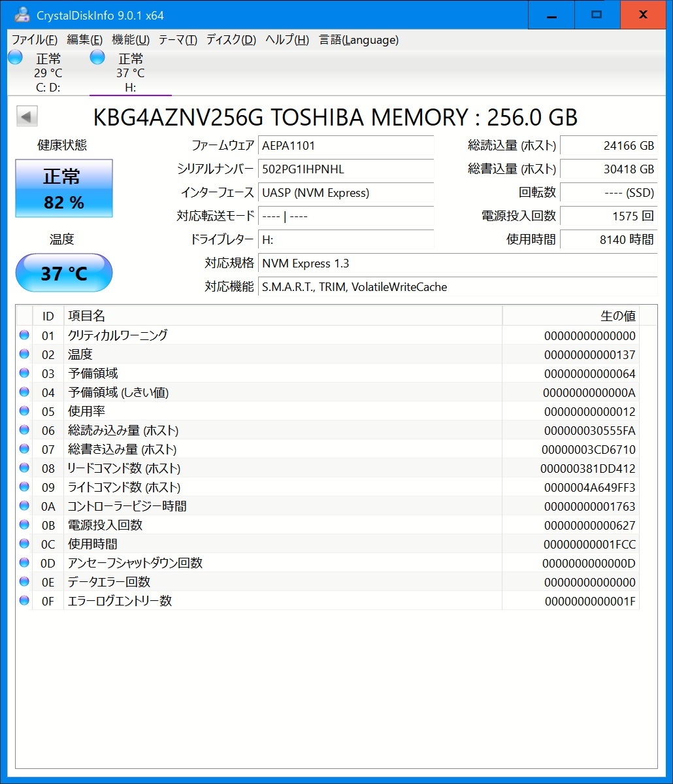Click the transfer mode field ---- | ----
Viewport: 673px width, 784px height.
tap(346, 216)
